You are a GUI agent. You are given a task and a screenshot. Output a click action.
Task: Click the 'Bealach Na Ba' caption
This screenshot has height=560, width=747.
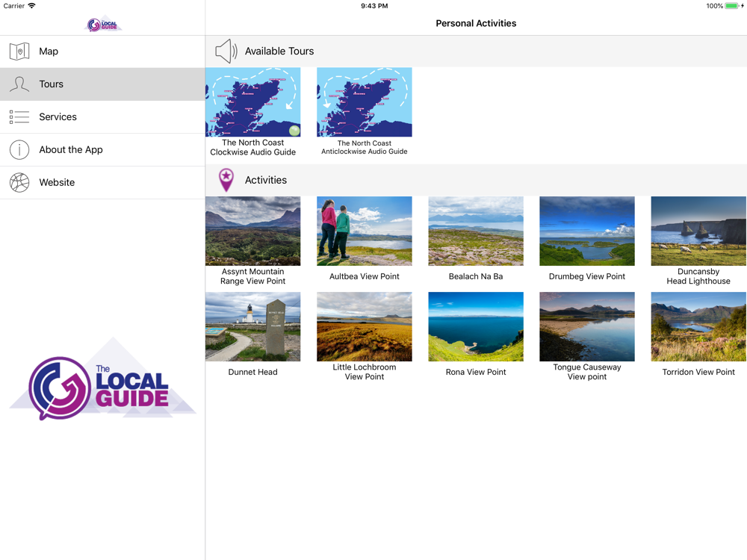click(476, 276)
